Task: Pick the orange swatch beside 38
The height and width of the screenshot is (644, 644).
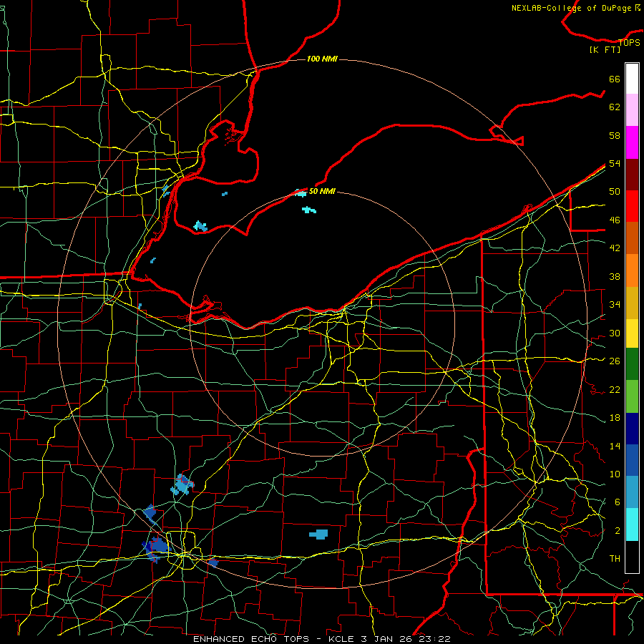Action: tap(632, 270)
